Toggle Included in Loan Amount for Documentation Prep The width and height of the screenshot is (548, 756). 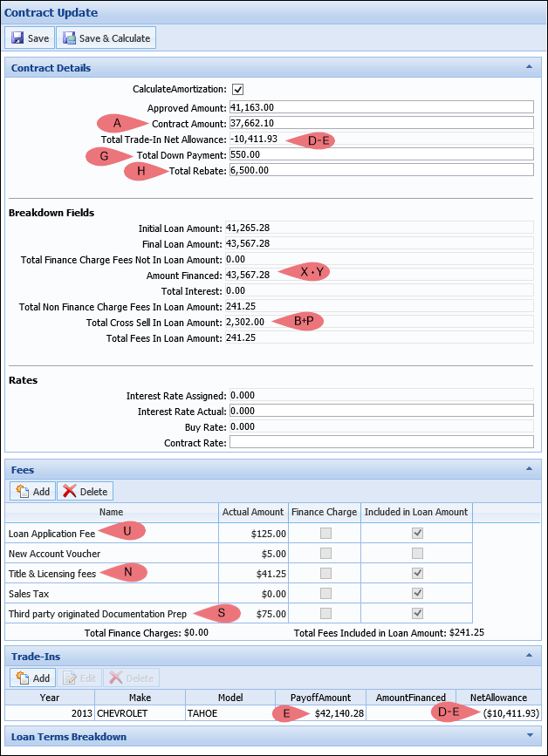(418, 613)
